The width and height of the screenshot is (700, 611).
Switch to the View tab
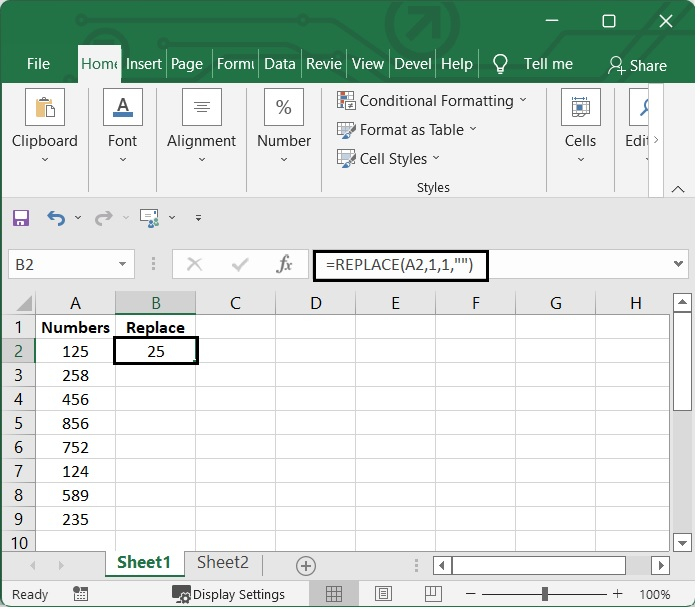click(367, 64)
